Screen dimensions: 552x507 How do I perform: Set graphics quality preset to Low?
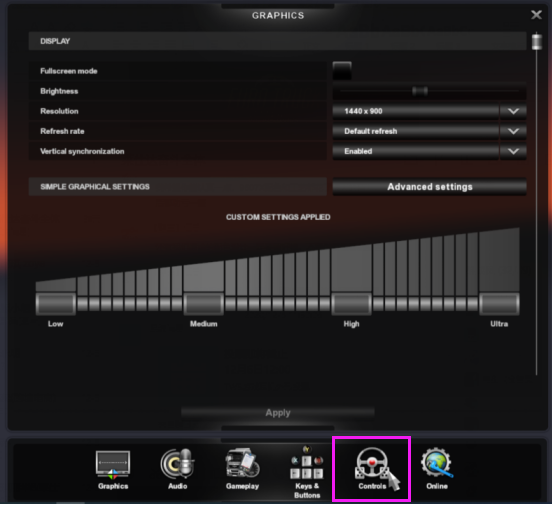click(x=56, y=303)
